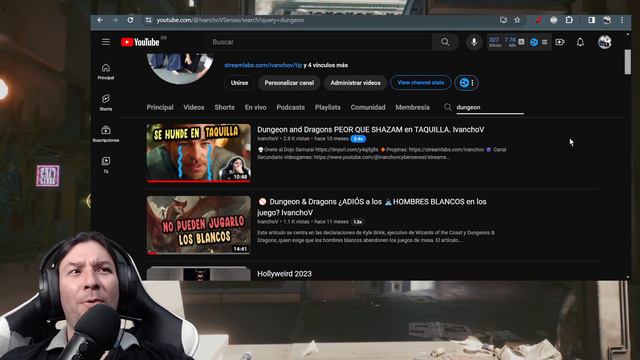Screen dimensions: 640x360
Task: Click the Buscar search field
Action: [x=318, y=42]
